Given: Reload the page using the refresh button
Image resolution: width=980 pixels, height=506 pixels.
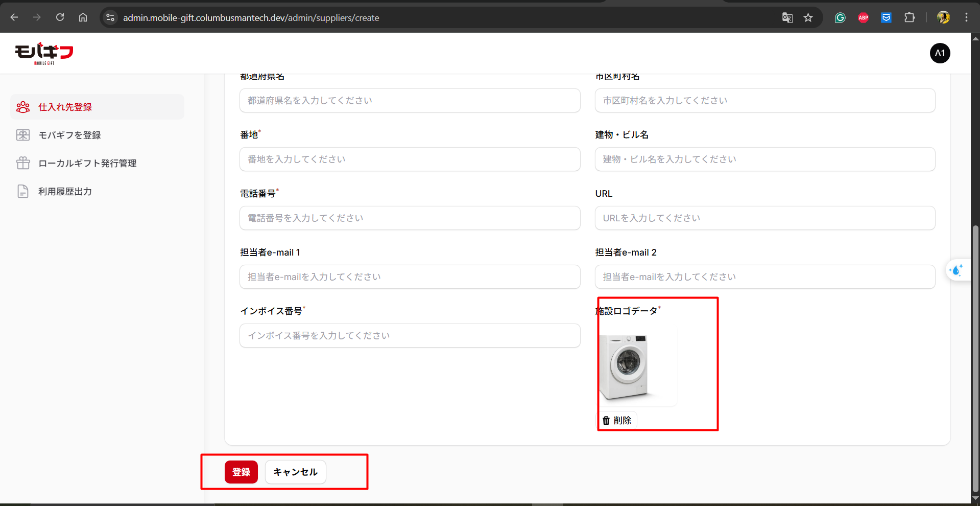Looking at the screenshot, I should pyautogui.click(x=60, y=17).
